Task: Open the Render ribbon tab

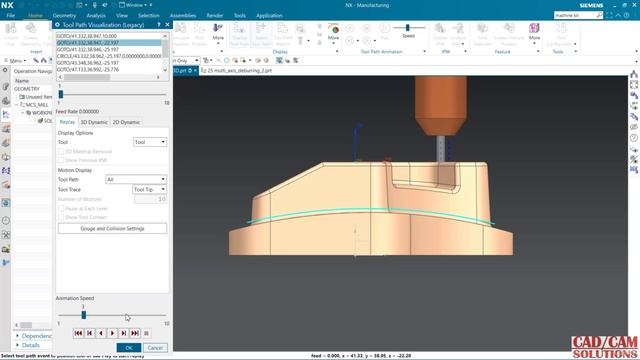Action: 215,16
